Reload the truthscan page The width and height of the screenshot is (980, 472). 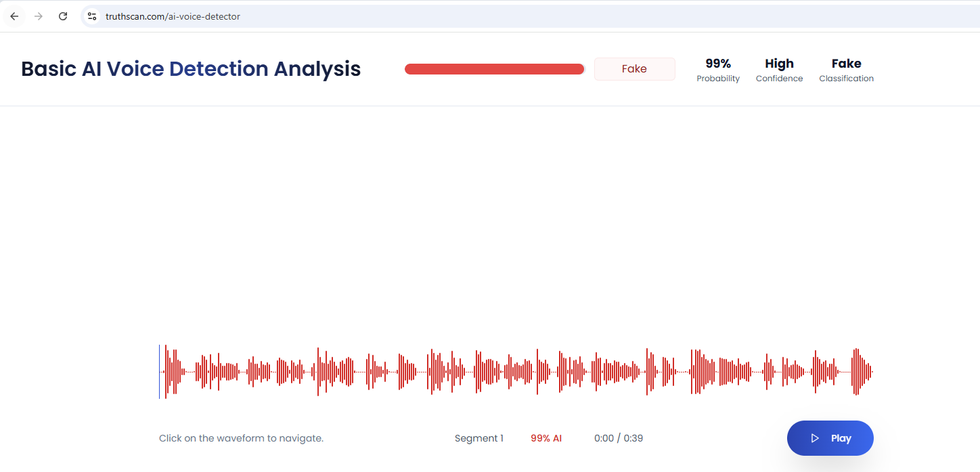[x=63, y=16]
